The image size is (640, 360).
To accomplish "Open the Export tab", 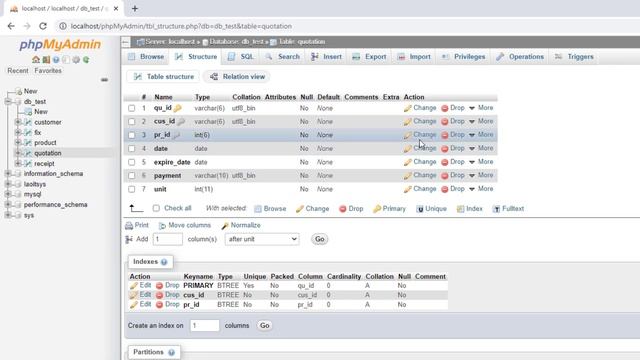I will point(369,57).
